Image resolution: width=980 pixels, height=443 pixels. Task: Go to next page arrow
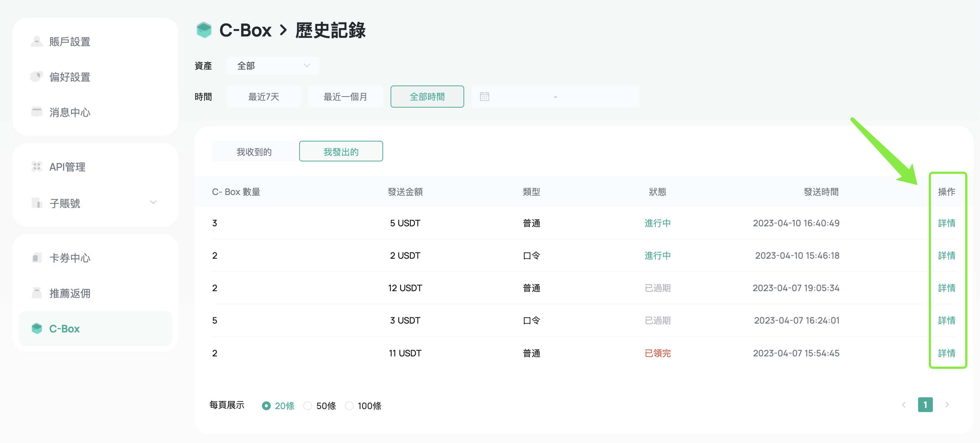click(947, 405)
